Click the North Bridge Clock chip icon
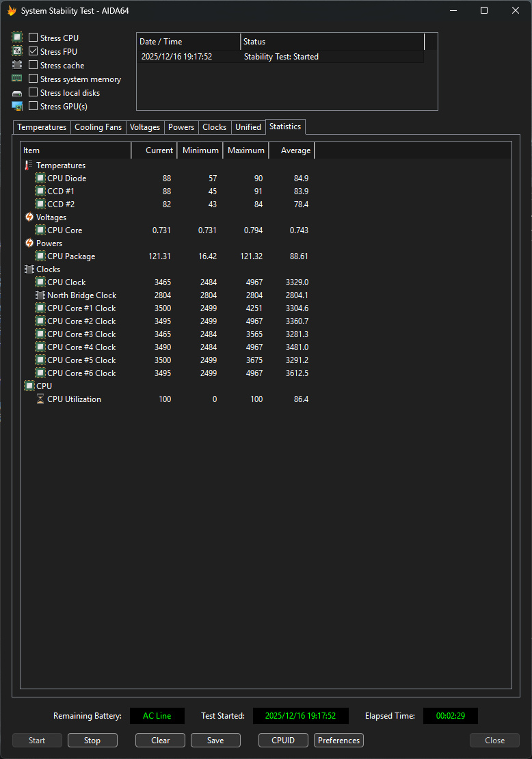Viewport: 532px width, 759px height. coord(40,295)
